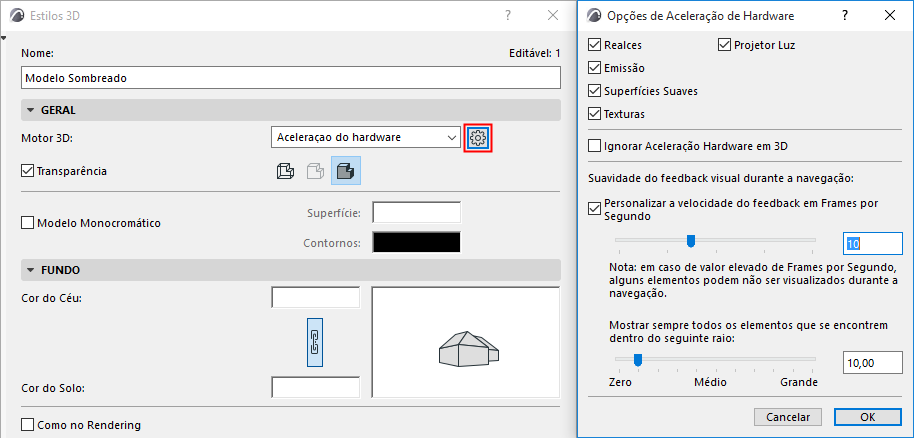Select shaded 3D display mode icon
Screen dimensions: 914x438
(x=345, y=171)
